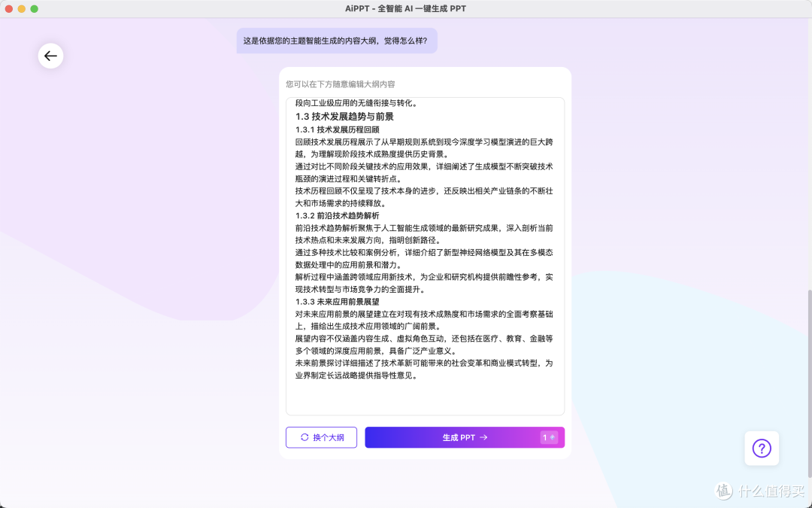Click the paragraph starting 对未来应用前景的展望
812x508 pixels.
pyautogui.click(x=424, y=320)
